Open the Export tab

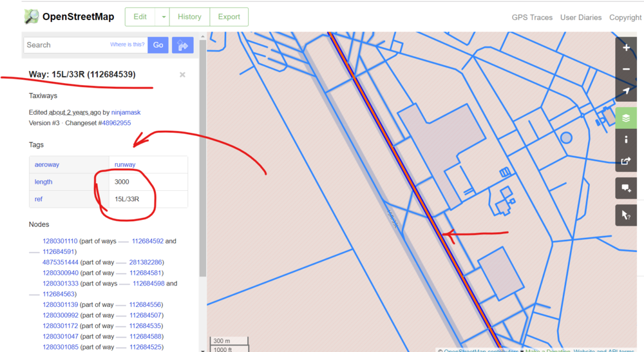[229, 17]
